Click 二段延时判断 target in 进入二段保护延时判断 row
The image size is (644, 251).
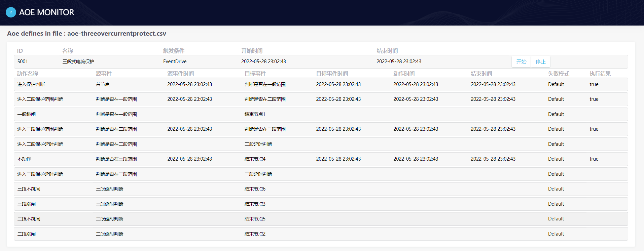tap(258, 144)
